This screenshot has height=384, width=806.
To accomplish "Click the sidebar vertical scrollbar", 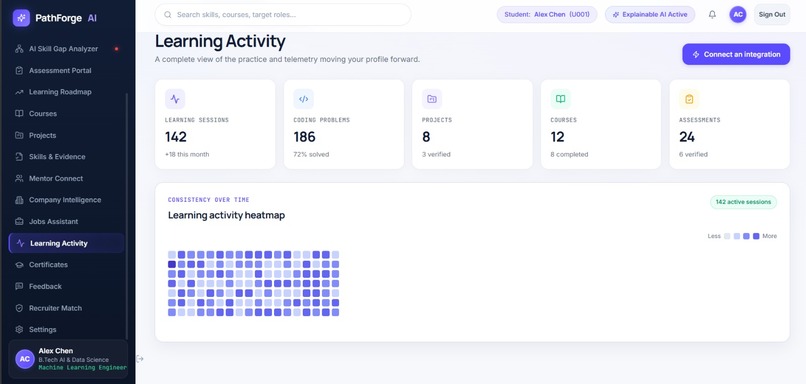I will (x=127, y=216).
